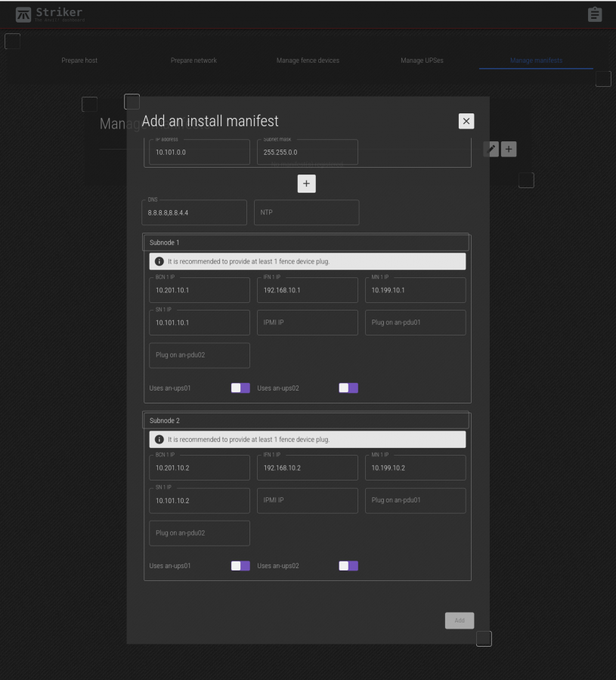Toggle Uses an-ups01 for Subnode 2
The width and height of the screenshot is (616, 680).
tap(240, 566)
